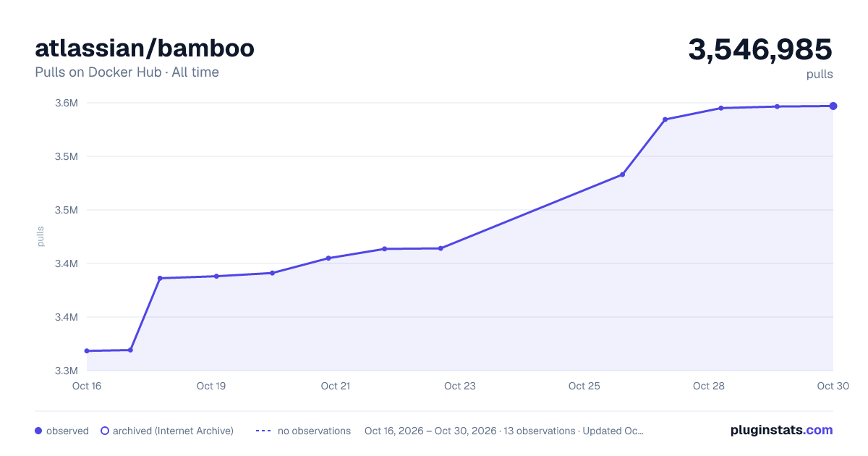Image resolution: width=868 pixels, height=456 pixels.
Task: Open the pluginstats.com link
Action: (x=781, y=430)
